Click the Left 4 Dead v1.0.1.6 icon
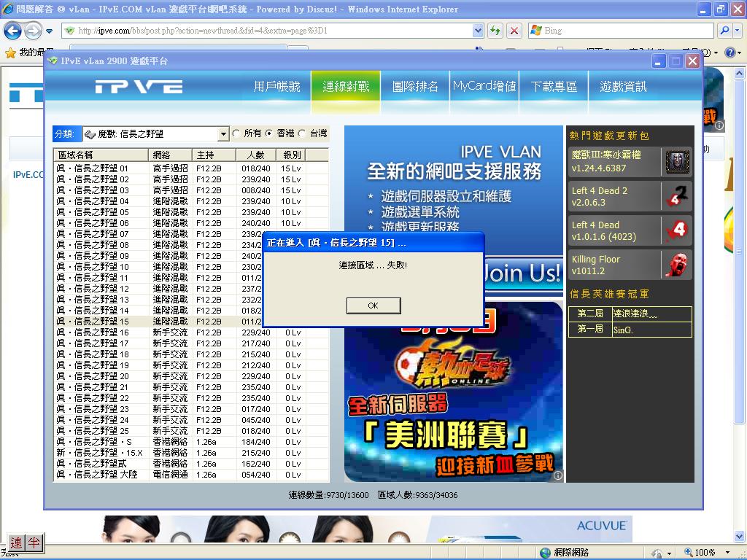The width and height of the screenshot is (747, 560). [x=677, y=230]
